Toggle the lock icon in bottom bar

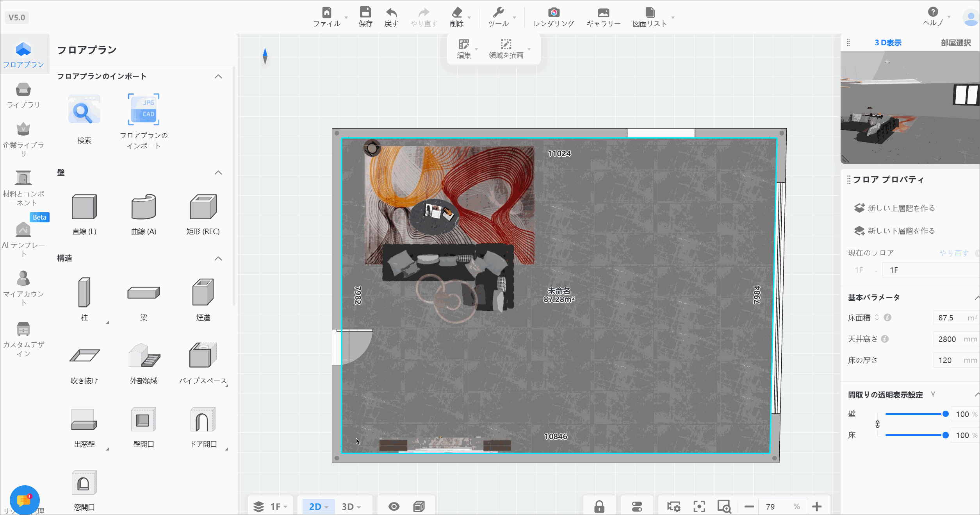599,507
